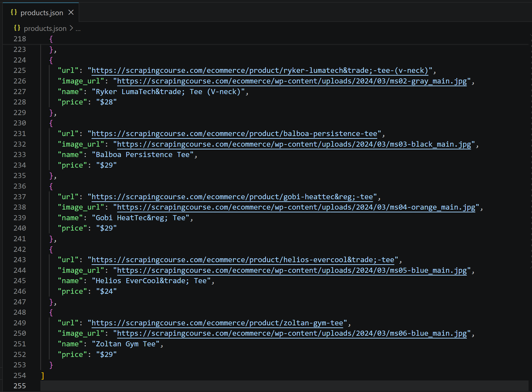Click the "name" key on line 245
The image size is (532, 392).
point(70,281)
